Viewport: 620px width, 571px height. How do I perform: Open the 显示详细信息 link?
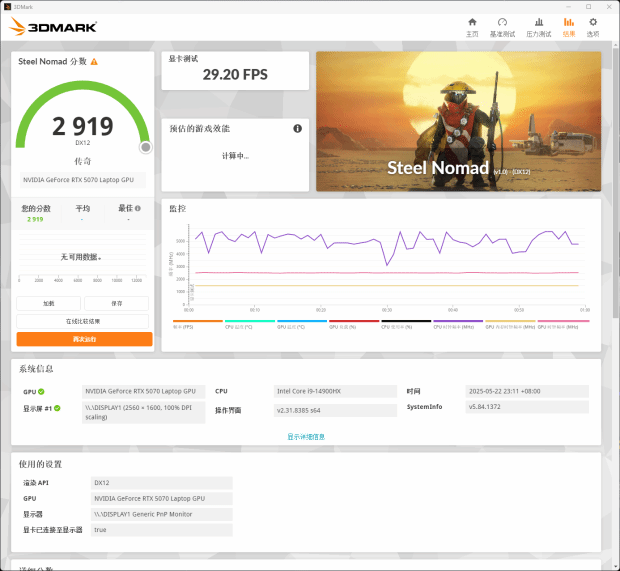coord(306,437)
